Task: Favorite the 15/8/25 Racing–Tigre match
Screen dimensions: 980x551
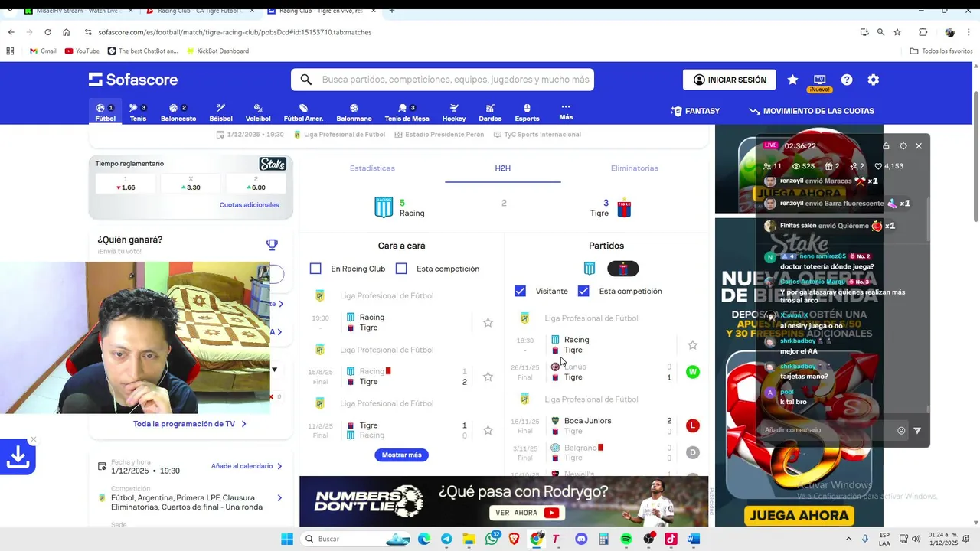Action: [x=488, y=377]
